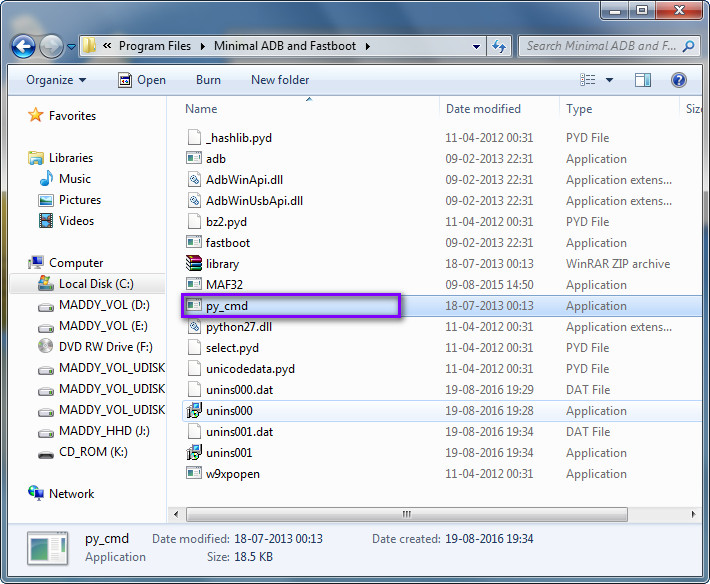Click the py_cmd thumbnail in details pane
The image size is (710, 584).
(x=48, y=548)
